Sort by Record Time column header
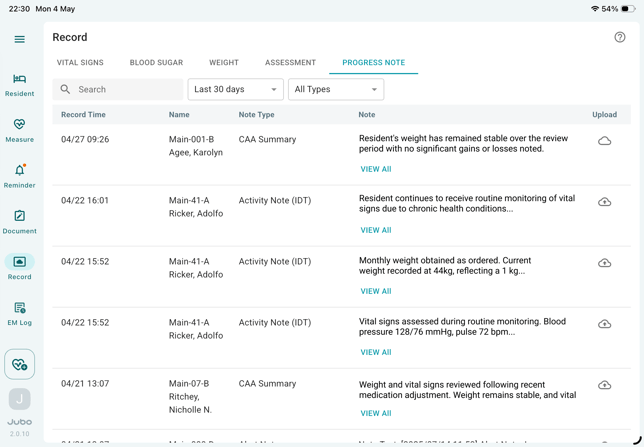This screenshot has height=447, width=644. (83, 115)
